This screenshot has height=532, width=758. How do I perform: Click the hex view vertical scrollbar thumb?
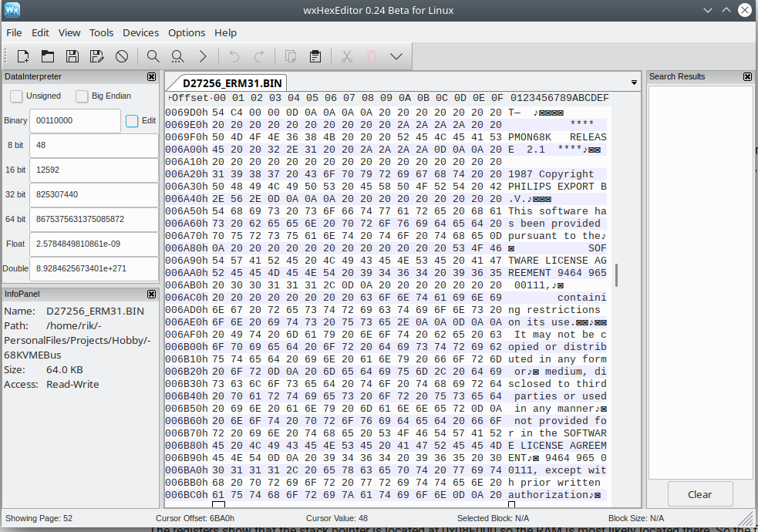pyautogui.click(x=616, y=275)
